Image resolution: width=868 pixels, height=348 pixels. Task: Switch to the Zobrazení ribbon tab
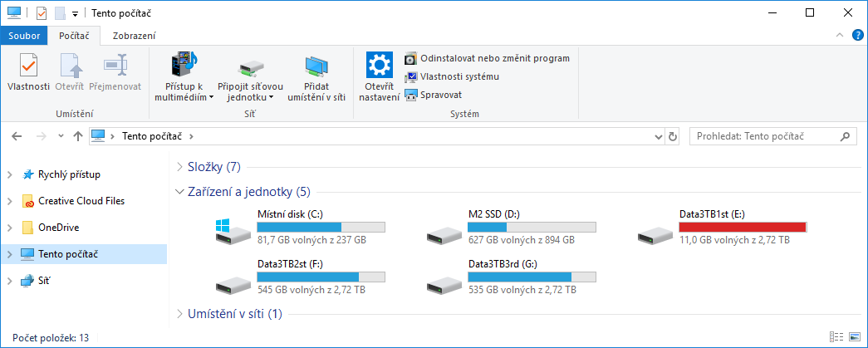[x=134, y=36]
